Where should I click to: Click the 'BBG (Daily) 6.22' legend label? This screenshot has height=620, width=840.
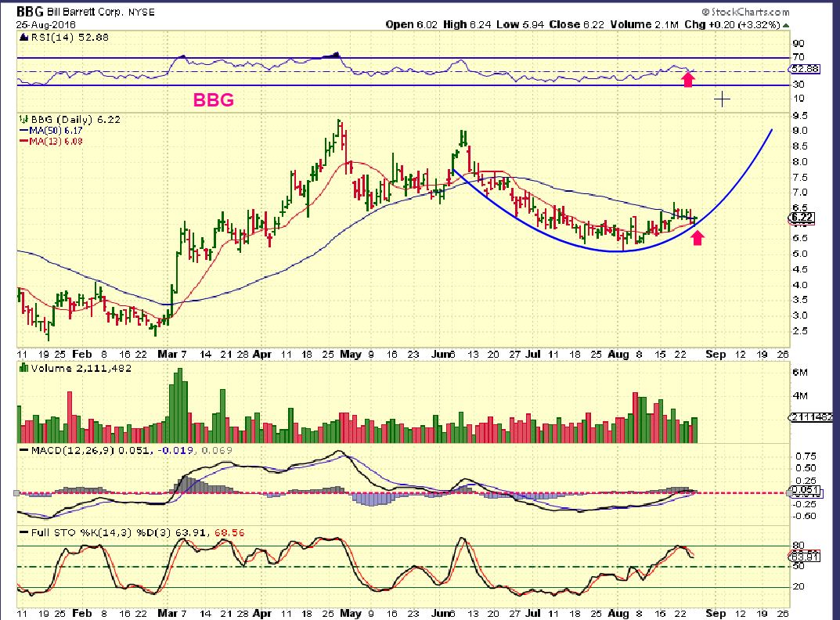pos(75,119)
